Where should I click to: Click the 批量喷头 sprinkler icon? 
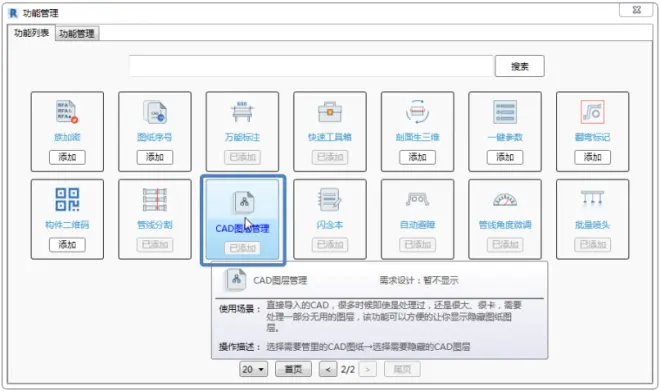coord(593,198)
